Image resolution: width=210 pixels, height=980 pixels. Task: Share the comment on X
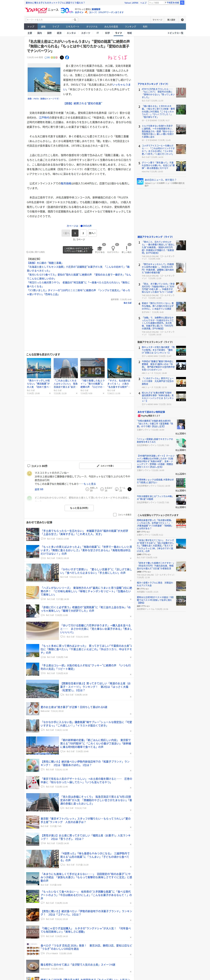(129, 489)
